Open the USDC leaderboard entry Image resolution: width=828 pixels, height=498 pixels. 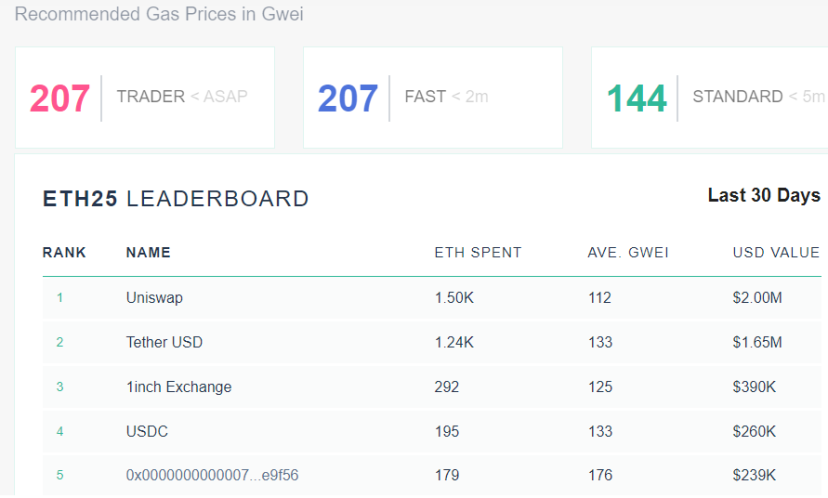147,431
